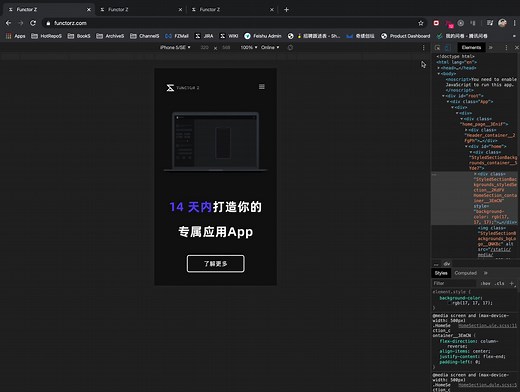Open the HotRepoS bookmark folder

pyautogui.click(x=46, y=36)
